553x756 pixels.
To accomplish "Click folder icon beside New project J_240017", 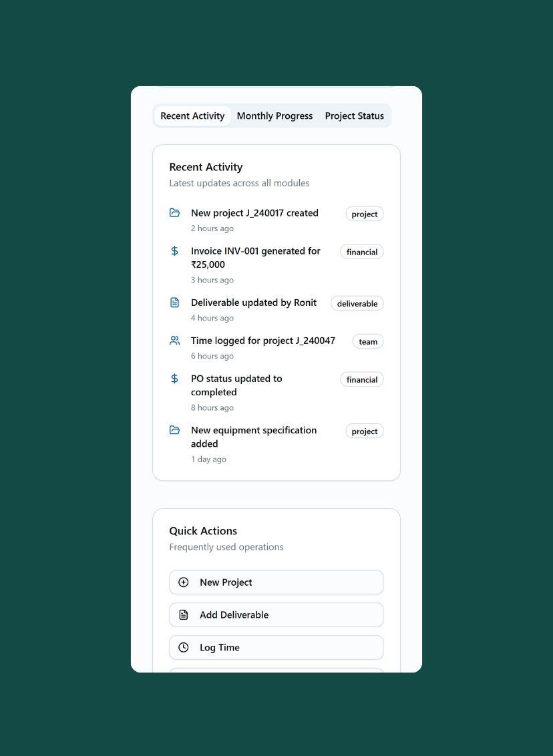I will click(x=174, y=213).
